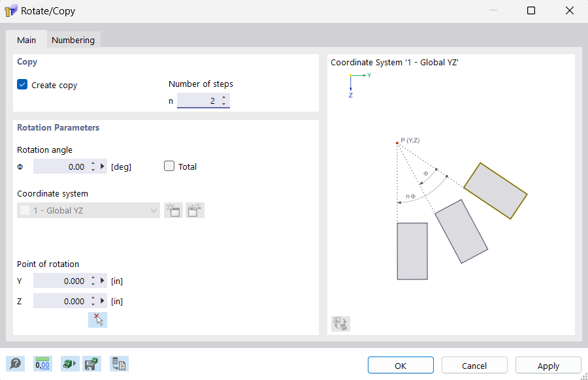This screenshot has height=380, width=588.
Task: Edit the selected coordinate system
Action: click(195, 210)
